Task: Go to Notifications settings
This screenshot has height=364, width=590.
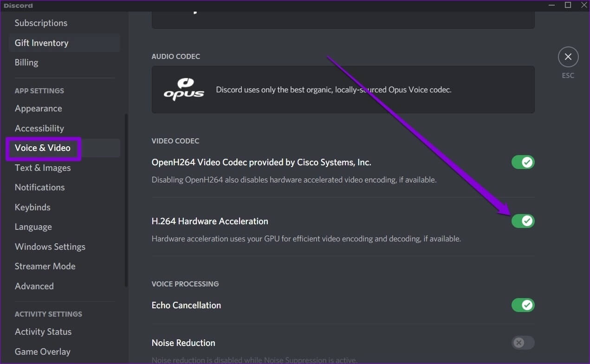Action: tap(64, 187)
